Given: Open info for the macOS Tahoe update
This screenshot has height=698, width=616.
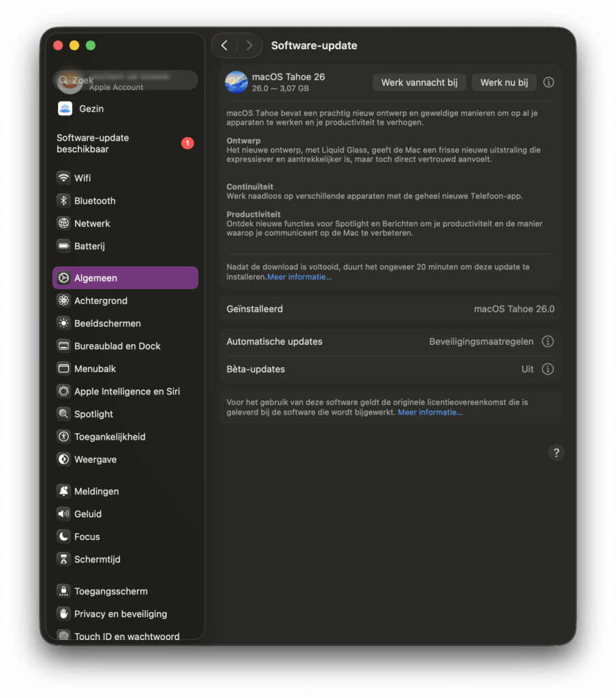Looking at the screenshot, I should click(x=549, y=82).
